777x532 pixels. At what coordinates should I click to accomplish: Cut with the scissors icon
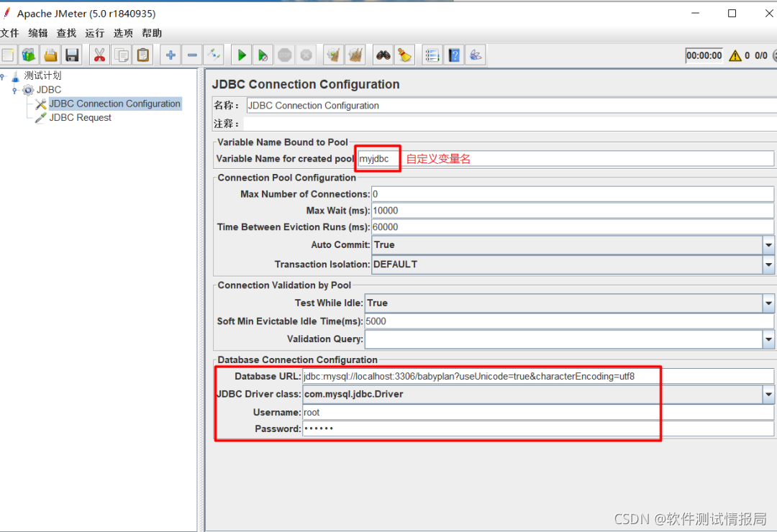[99, 55]
